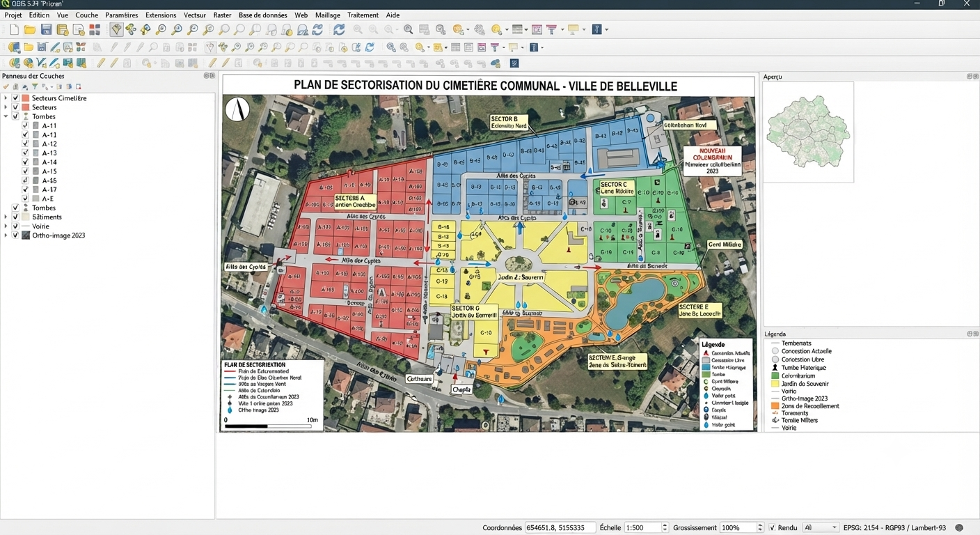980x535 pixels.
Task: Open the dropdown right of Rendu
Action: (821, 528)
